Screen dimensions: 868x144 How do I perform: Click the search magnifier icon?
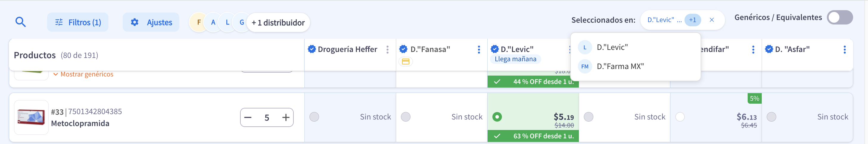tap(21, 22)
